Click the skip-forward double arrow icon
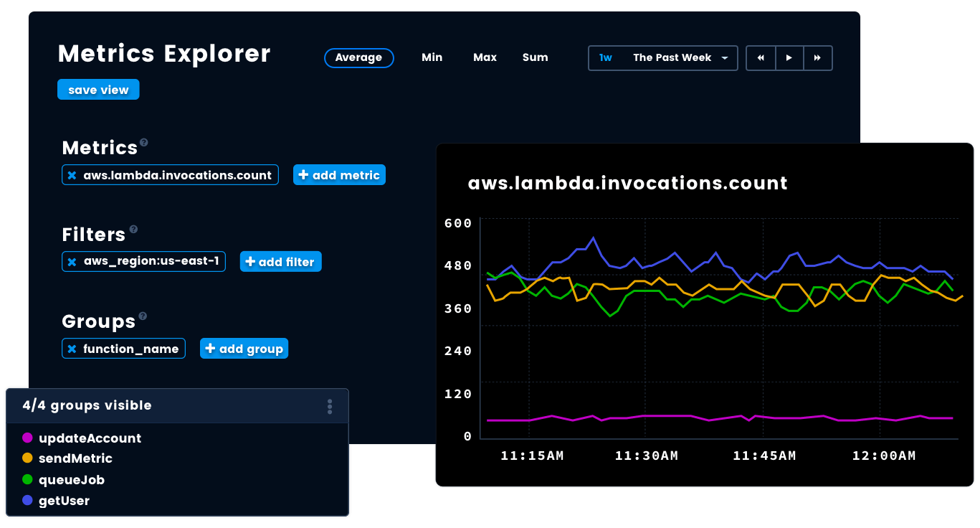The image size is (980, 528). [x=818, y=58]
